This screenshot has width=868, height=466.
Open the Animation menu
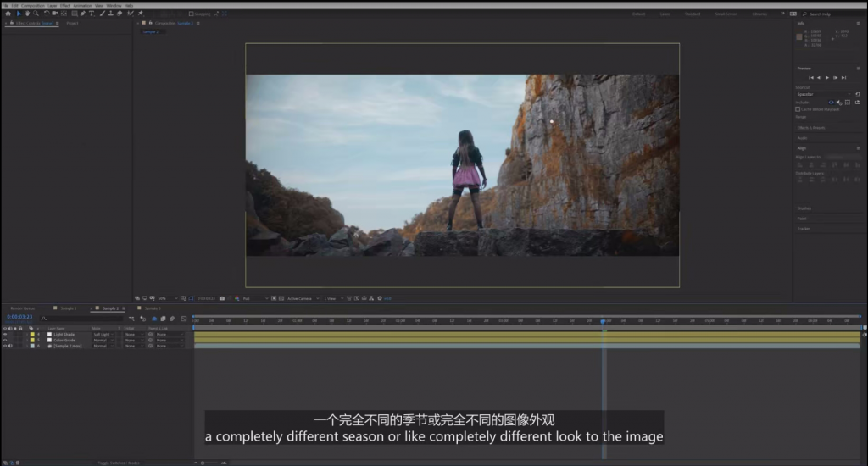coord(82,6)
